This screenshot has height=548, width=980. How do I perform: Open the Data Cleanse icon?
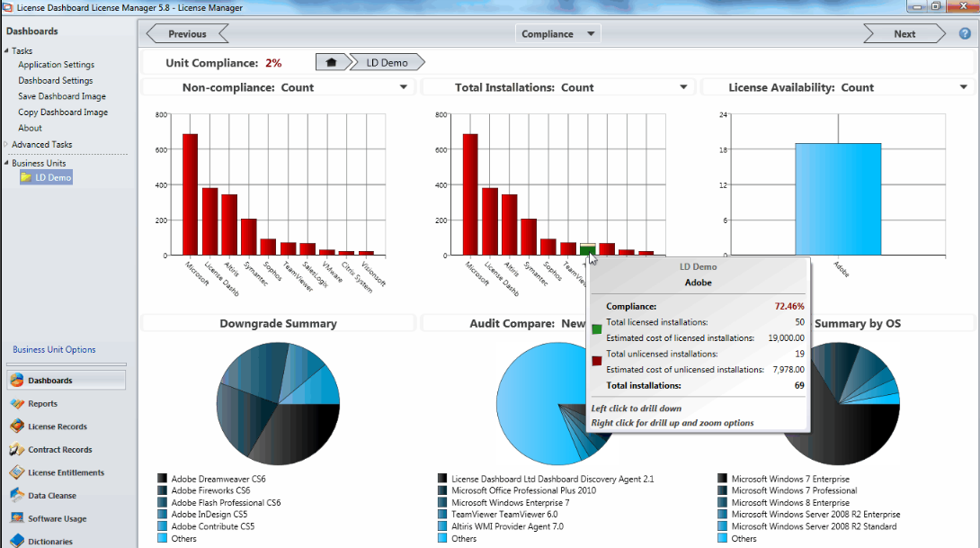click(16, 496)
